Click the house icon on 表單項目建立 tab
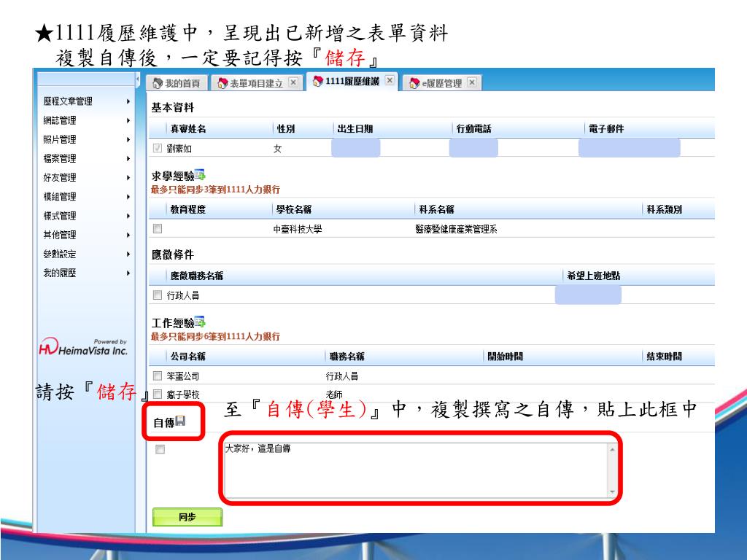The width and height of the screenshot is (747, 560). [222, 83]
